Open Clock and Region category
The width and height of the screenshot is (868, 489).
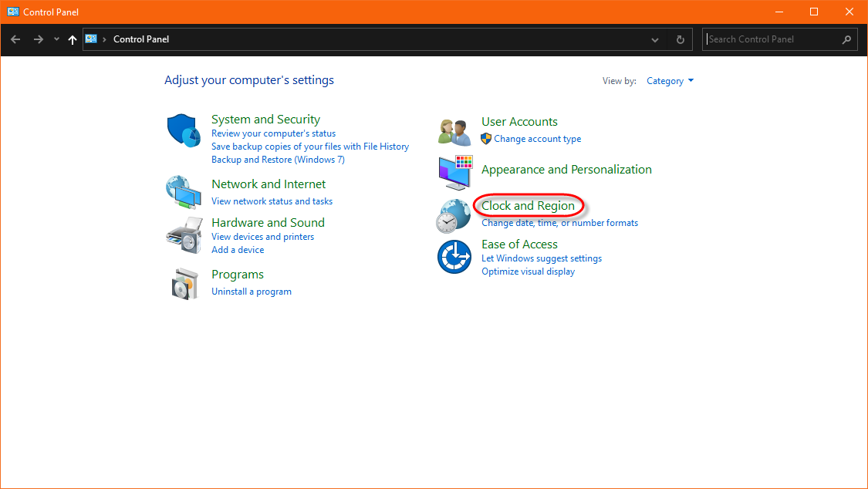tap(528, 206)
